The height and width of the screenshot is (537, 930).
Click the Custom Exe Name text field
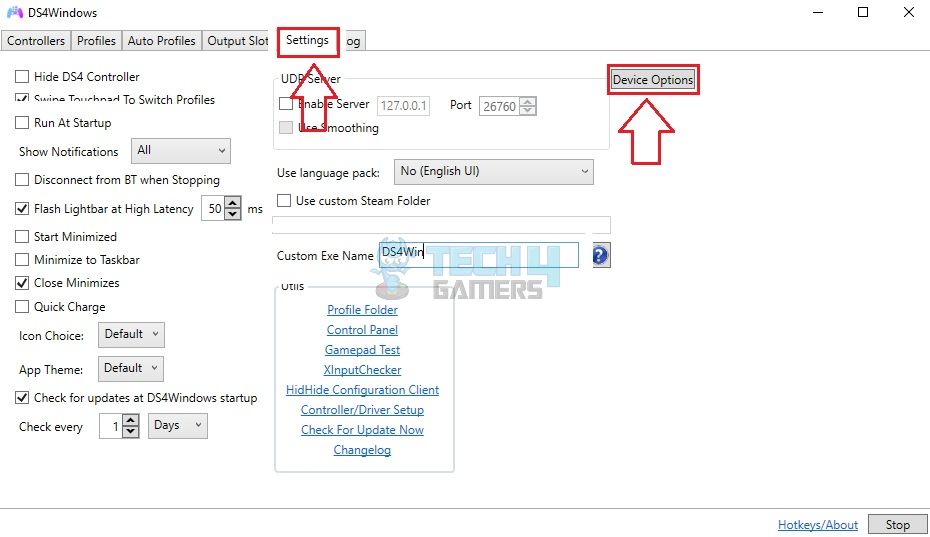pos(479,255)
